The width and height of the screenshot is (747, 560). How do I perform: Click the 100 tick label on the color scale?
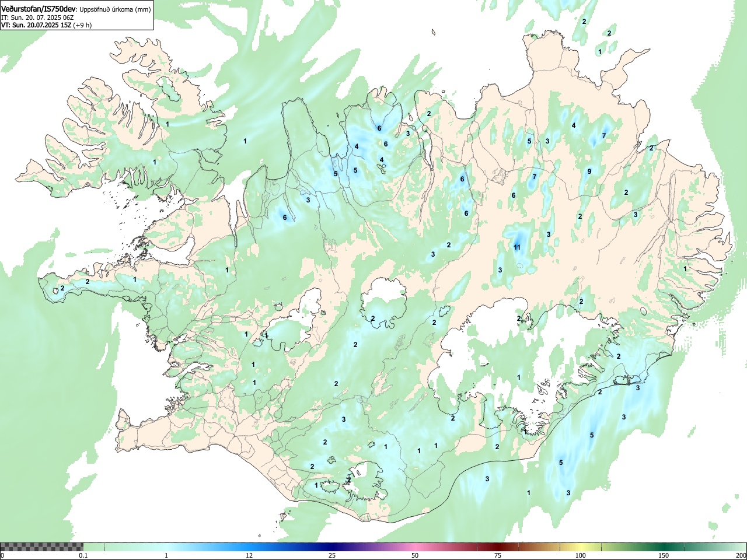(x=581, y=555)
